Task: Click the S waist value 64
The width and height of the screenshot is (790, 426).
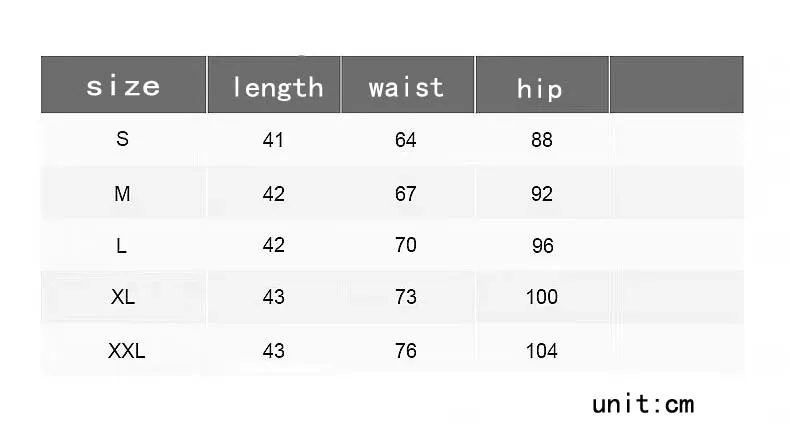Action: point(406,139)
